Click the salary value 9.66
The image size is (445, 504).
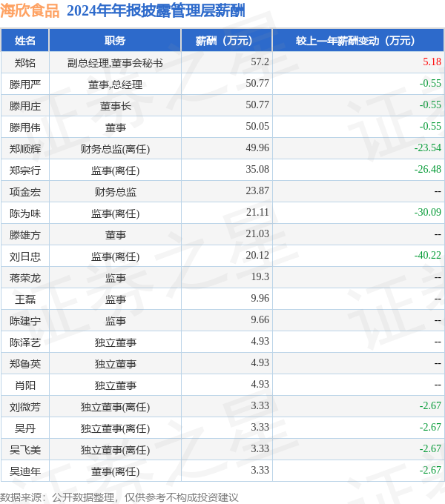pyautogui.click(x=260, y=320)
